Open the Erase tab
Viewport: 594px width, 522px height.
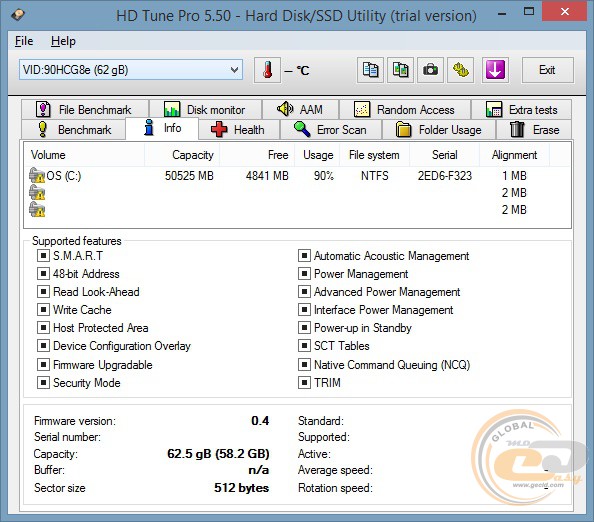point(534,130)
